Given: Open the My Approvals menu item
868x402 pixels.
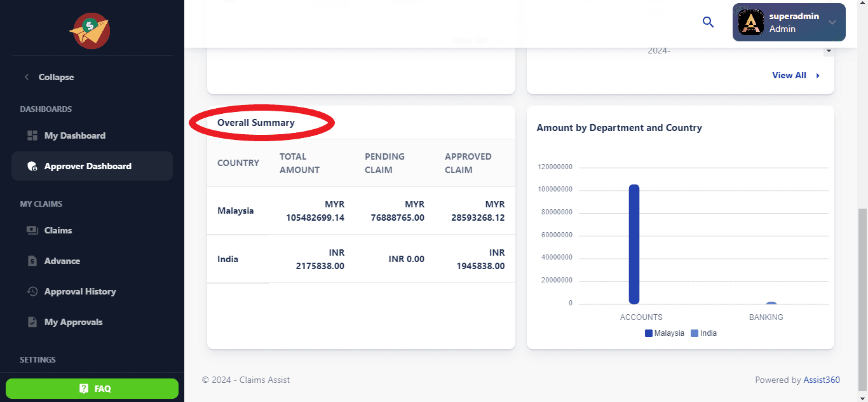Looking at the screenshot, I should pyautogui.click(x=73, y=322).
